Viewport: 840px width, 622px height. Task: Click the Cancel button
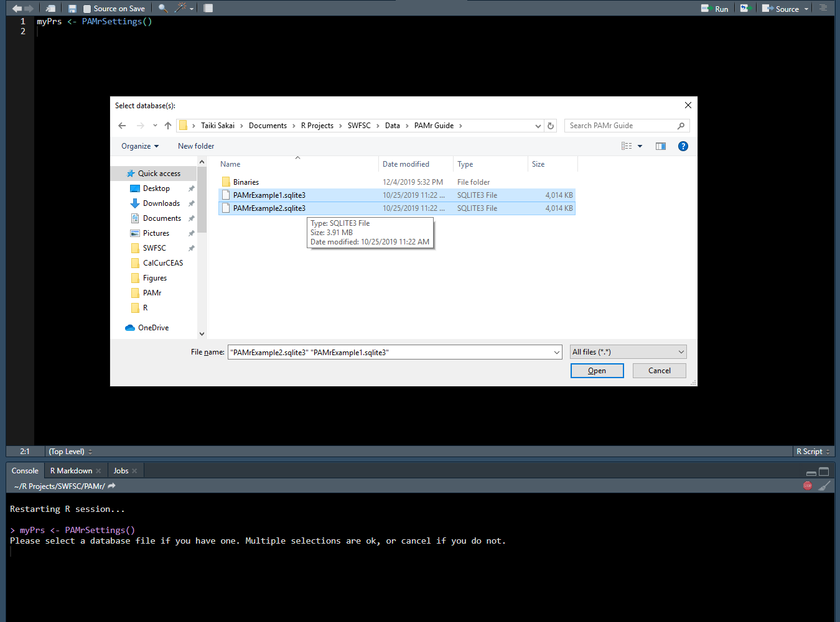click(659, 371)
